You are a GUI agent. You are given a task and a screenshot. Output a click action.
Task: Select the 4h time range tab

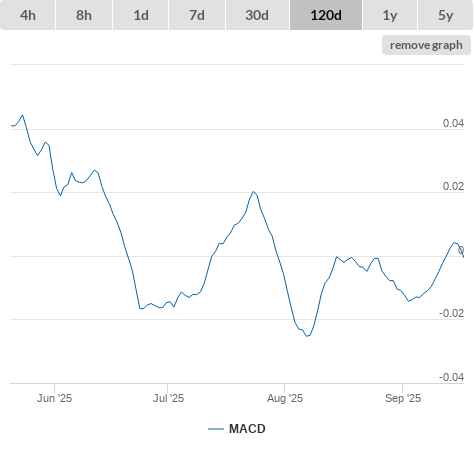coord(28,15)
